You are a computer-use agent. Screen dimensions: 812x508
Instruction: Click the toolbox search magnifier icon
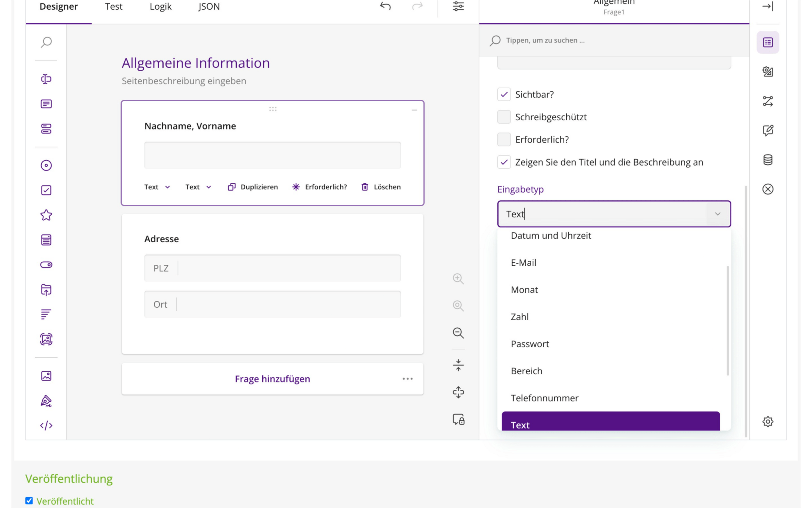click(46, 42)
